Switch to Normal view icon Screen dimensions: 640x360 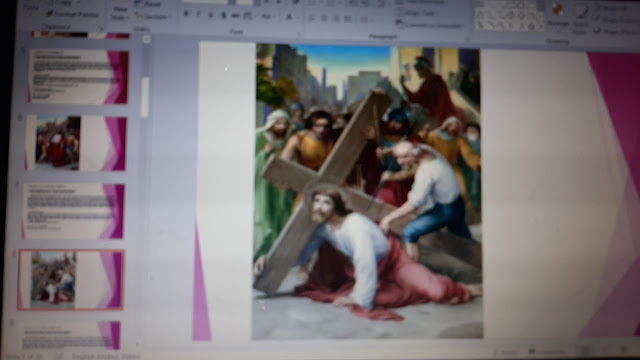point(585,351)
